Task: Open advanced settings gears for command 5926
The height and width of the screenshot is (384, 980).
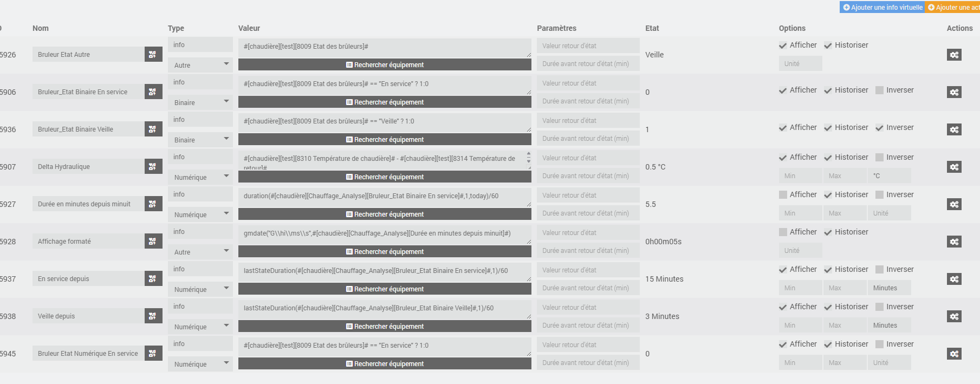Action: point(954,55)
